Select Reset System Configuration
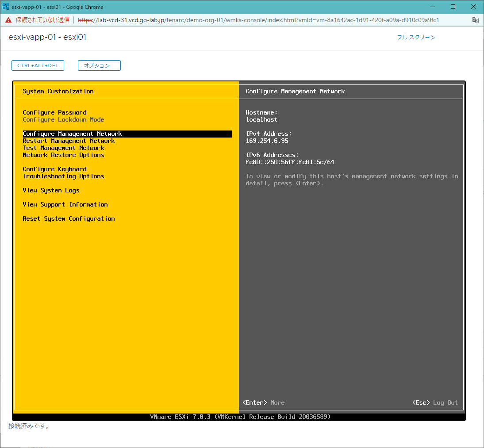Image resolution: width=484 pixels, height=448 pixels. pos(69,219)
